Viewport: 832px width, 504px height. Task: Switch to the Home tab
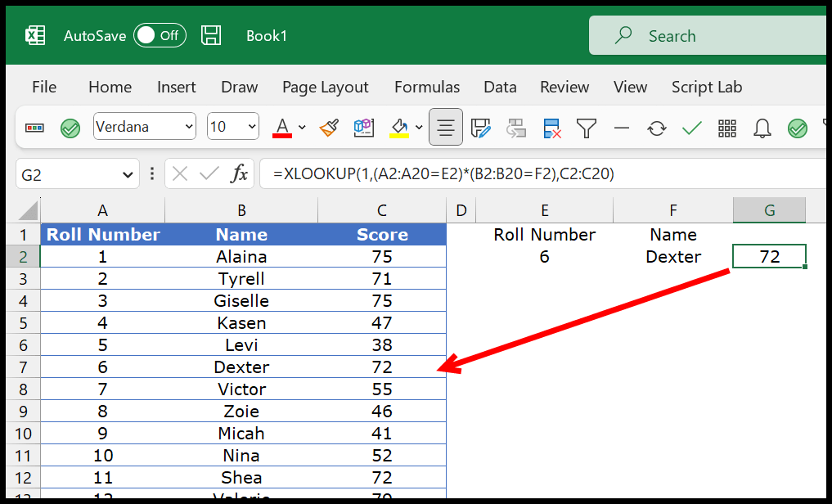point(110,87)
